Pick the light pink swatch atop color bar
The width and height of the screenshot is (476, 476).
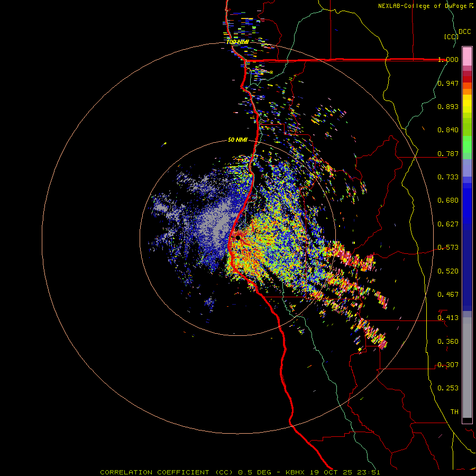tap(467, 56)
